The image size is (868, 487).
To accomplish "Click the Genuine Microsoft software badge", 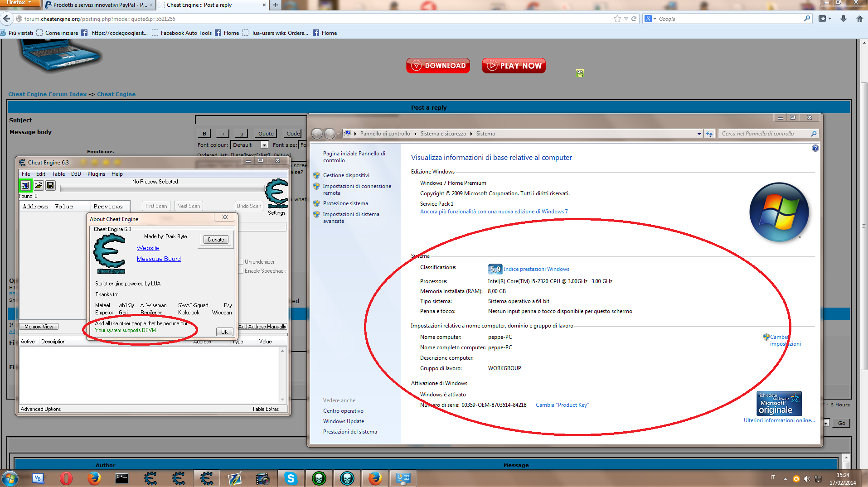I will pos(779,403).
